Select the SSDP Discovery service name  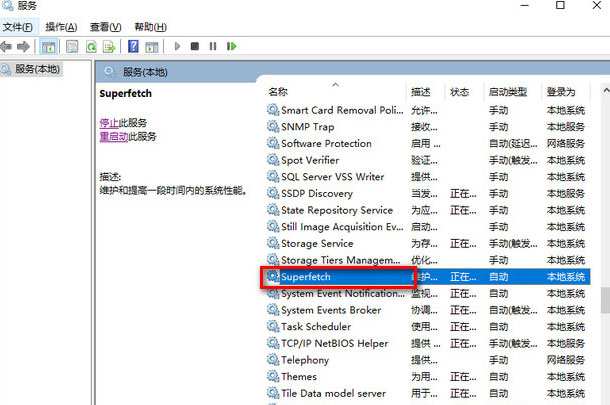tap(317, 193)
